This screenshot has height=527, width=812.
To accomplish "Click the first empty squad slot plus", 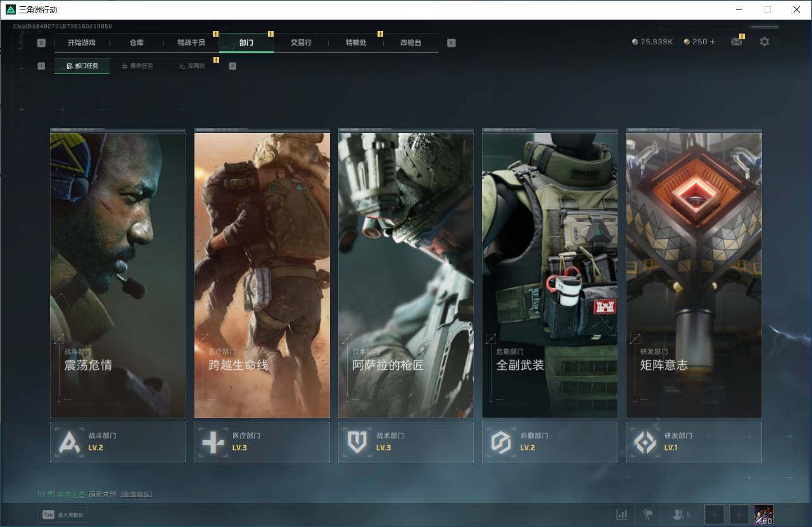I will (714, 514).
